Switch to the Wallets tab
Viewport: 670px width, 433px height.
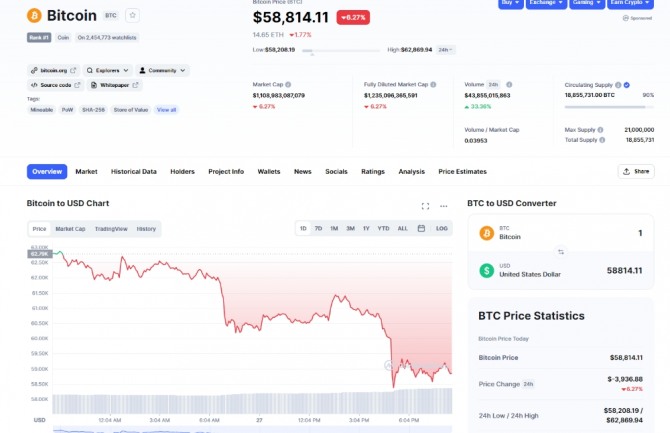point(269,171)
